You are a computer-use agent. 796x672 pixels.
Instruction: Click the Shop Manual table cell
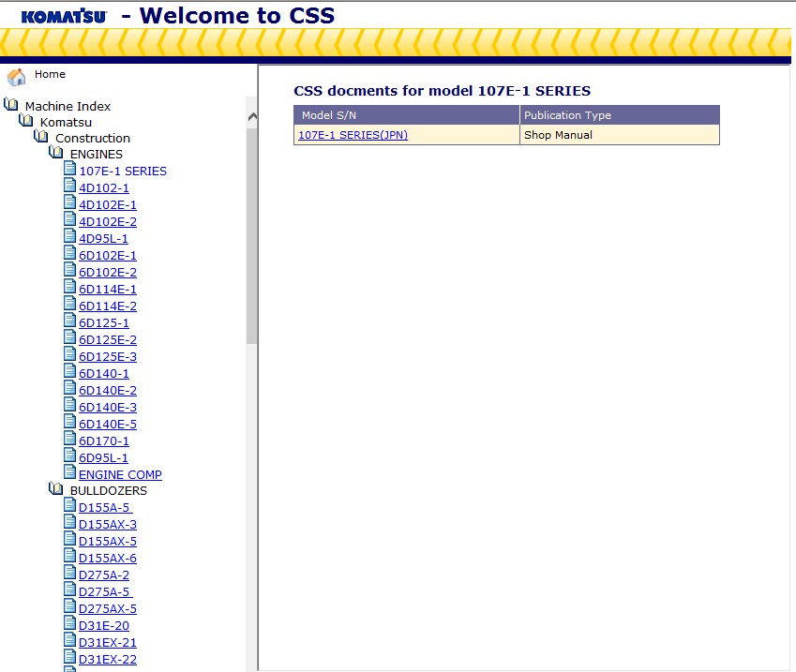click(x=620, y=135)
